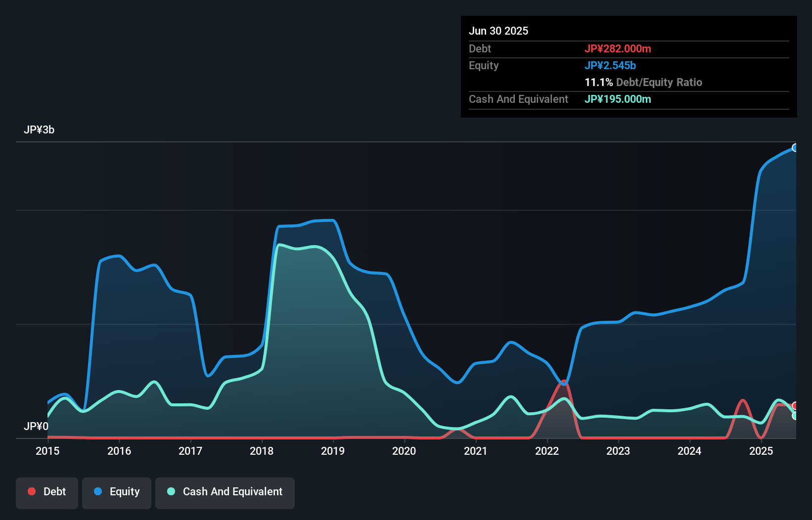Screen dimensions: 812x520
Task: Click the JP¥2.545b Equity value link
Action: pyautogui.click(x=610, y=65)
